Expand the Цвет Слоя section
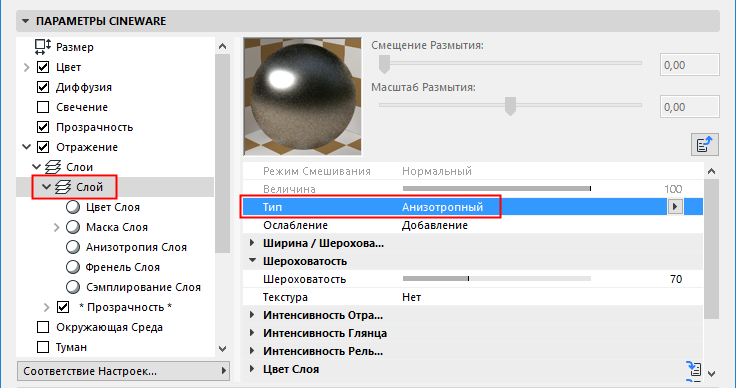The image size is (736, 388). [x=252, y=369]
